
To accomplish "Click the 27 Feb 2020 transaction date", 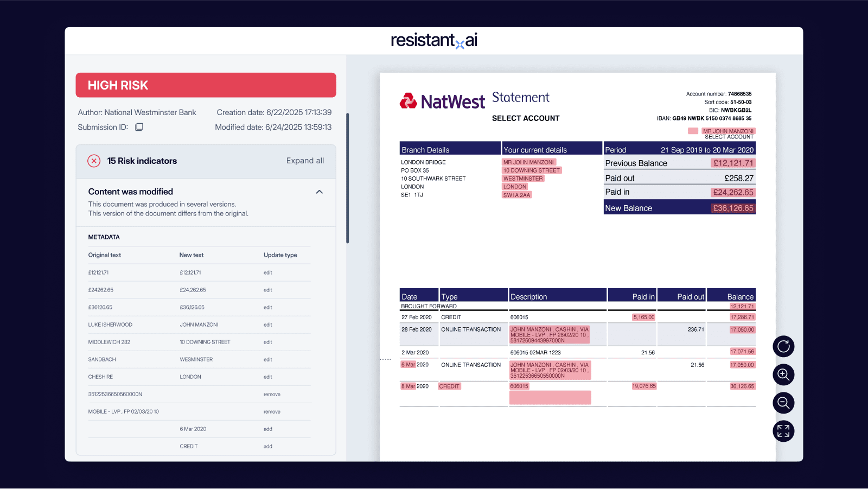I will click(x=417, y=317).
